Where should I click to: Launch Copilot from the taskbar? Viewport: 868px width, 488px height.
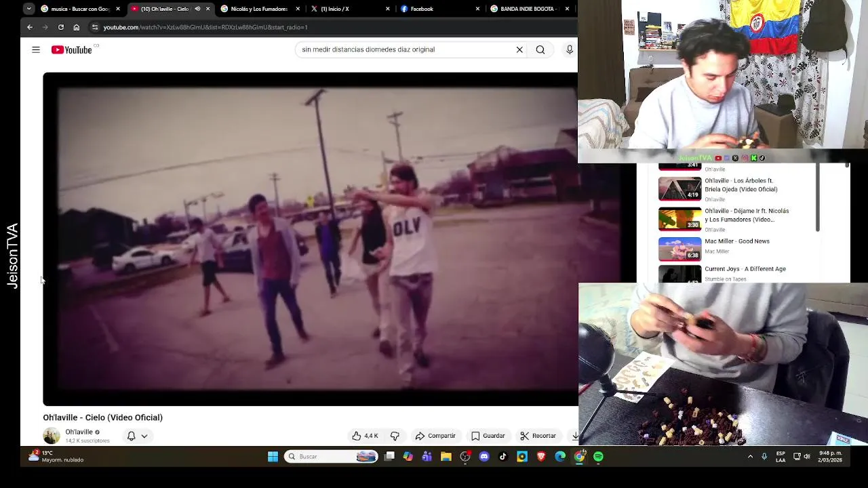pyautogui.click(x=408, y=457)
